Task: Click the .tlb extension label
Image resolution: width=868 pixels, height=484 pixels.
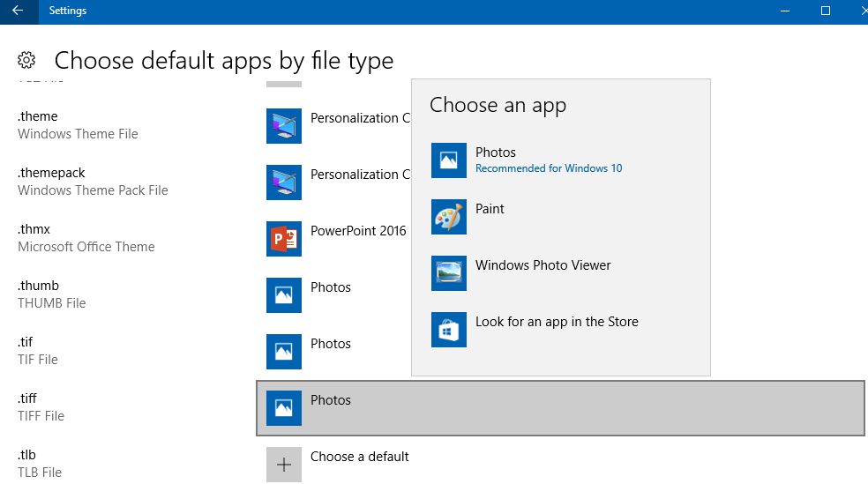Action: tap(26, 455)
